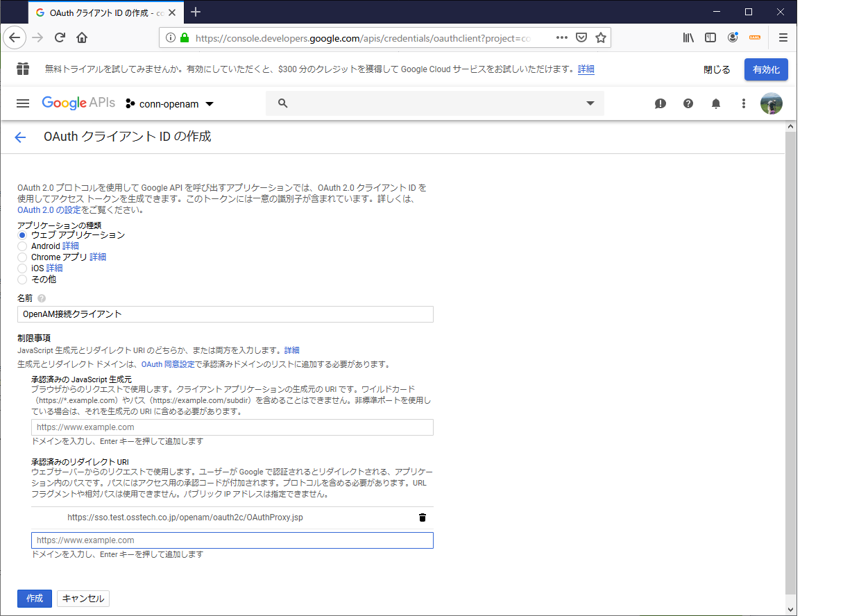Open the Firefox page actions ... dropdown
Image resolution: width=852 pixels, height=616 pixels.
[561, 37]
